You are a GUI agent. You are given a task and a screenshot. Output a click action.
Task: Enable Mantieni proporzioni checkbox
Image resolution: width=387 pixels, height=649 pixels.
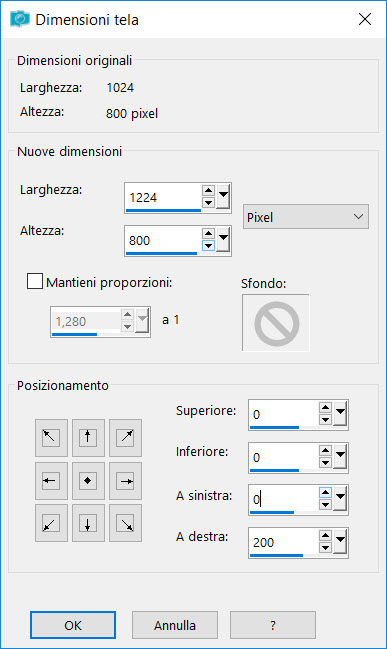click(35, 281)
